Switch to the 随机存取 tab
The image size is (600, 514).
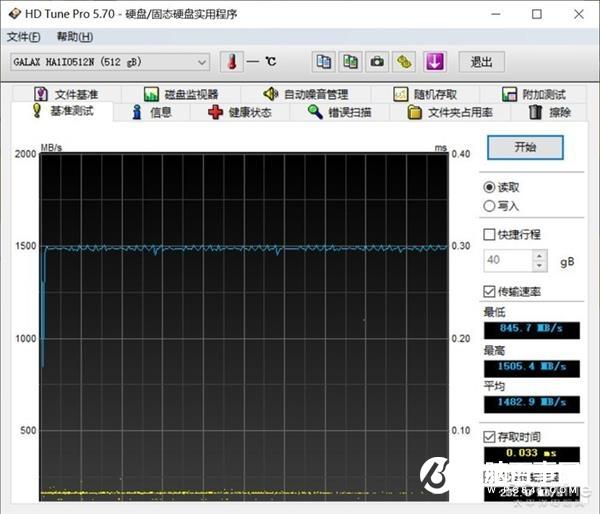(x=425, y=94)
